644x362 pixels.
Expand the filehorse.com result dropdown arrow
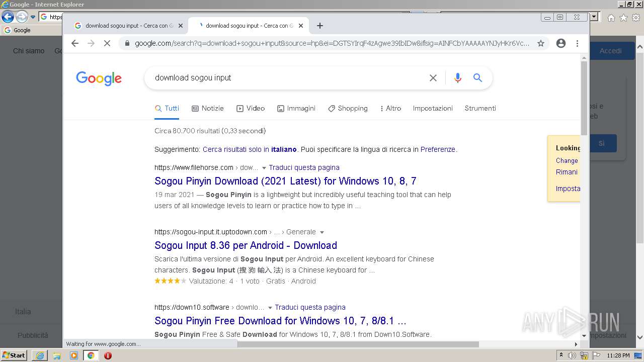[x=264, y=168]
